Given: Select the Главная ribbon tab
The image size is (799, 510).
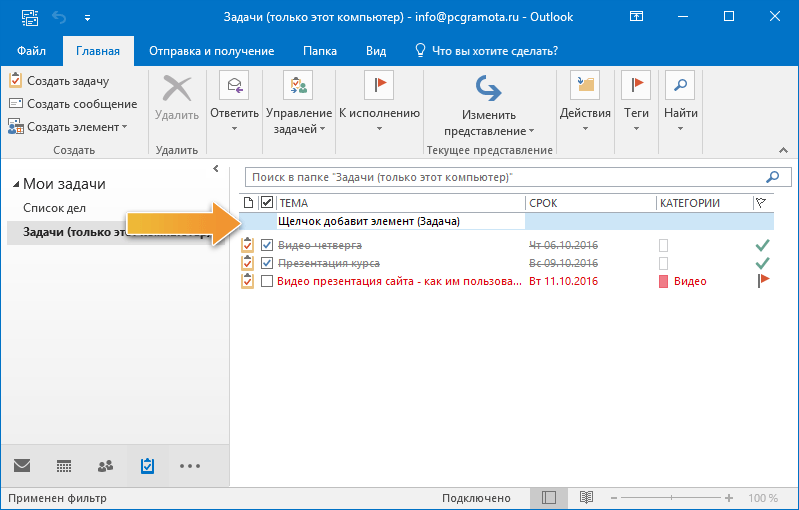Looking at the screenshot, I should pos(98,51).
